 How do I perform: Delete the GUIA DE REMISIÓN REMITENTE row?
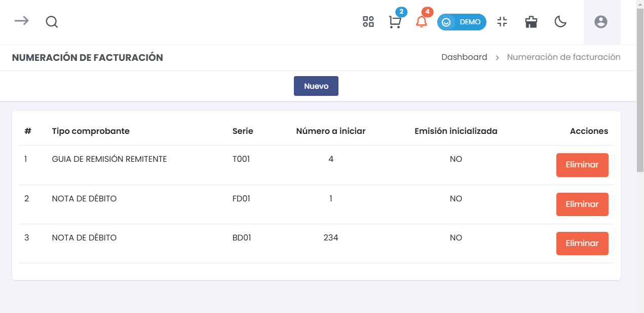[x=582, y=165]
